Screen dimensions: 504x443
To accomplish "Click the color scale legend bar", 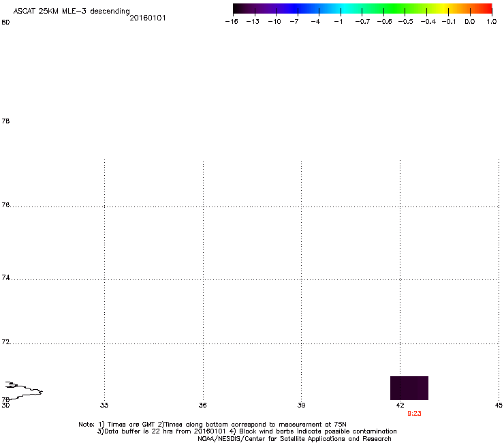I will click(x=362, y=9).
